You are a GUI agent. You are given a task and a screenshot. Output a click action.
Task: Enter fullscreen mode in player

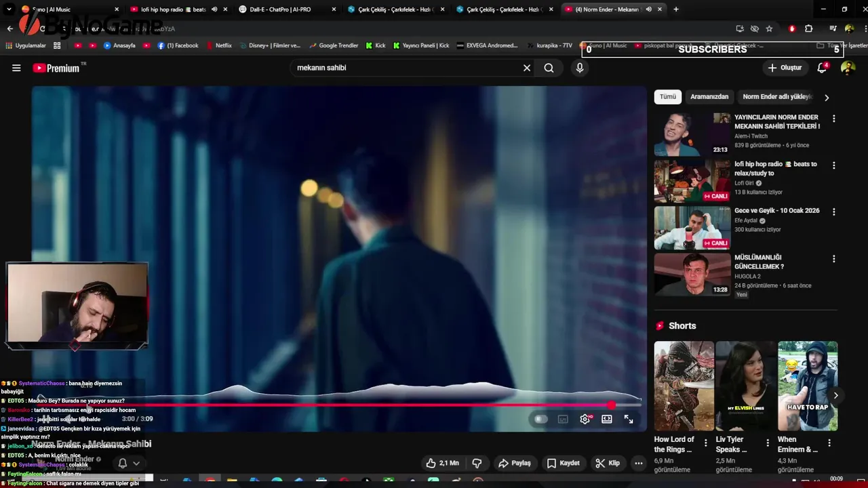(x=629, y=420)
